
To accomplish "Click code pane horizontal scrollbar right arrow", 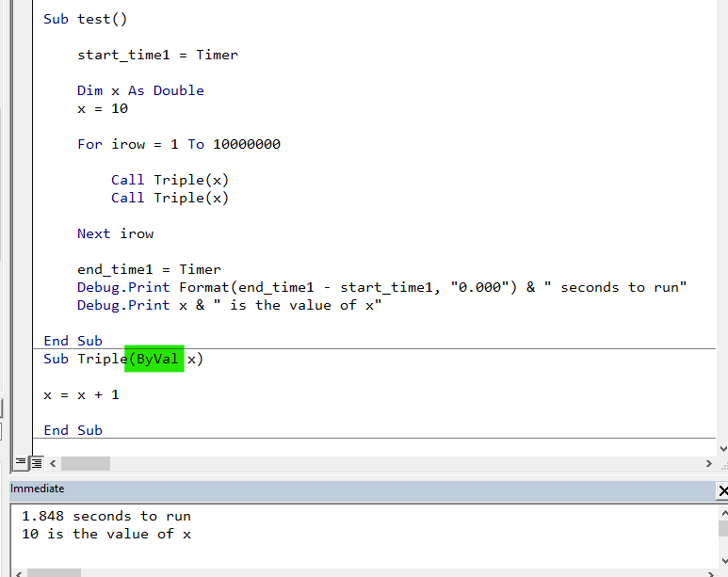I will point(708,463).
